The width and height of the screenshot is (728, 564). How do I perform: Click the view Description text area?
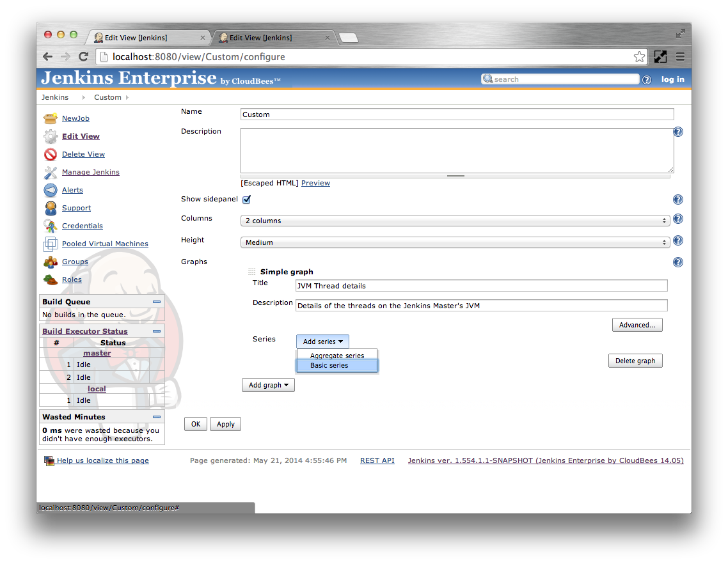457,150
